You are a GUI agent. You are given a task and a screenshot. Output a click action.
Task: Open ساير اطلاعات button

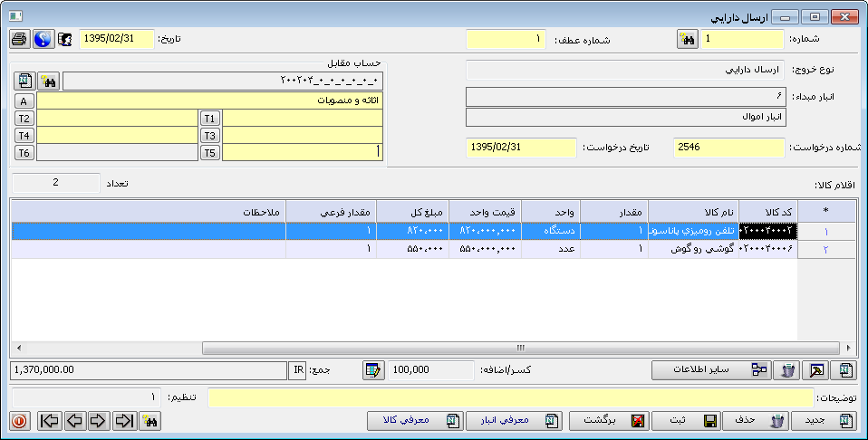(x=712, y=370)
